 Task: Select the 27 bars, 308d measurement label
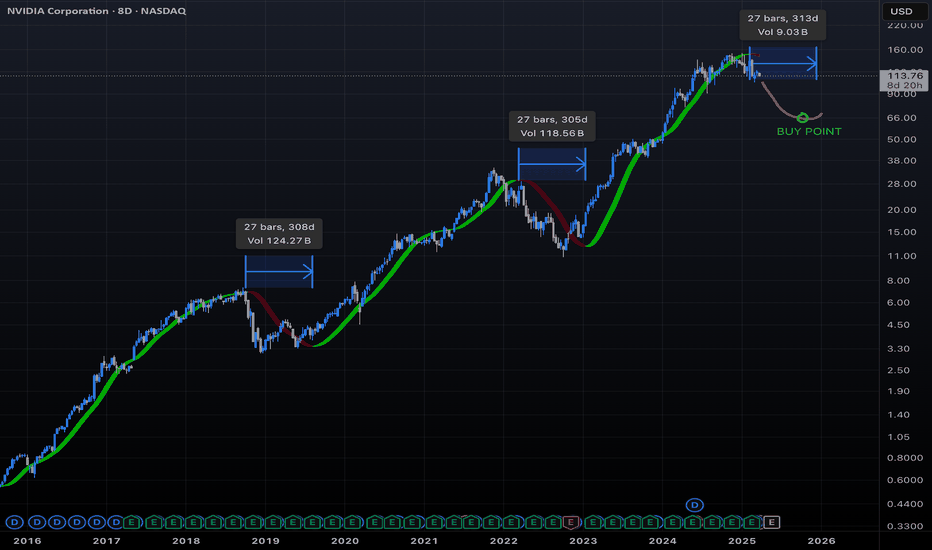pos(279,227)
